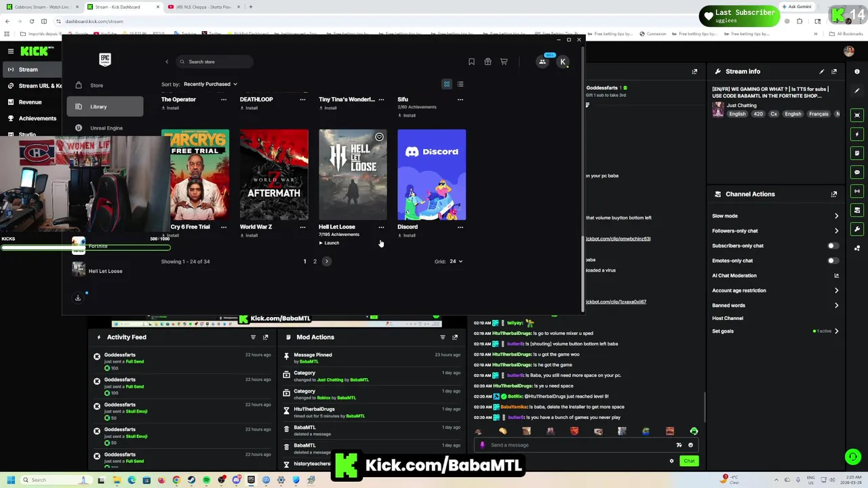Open options menu for DEATHLOOP

coord(302,100)
